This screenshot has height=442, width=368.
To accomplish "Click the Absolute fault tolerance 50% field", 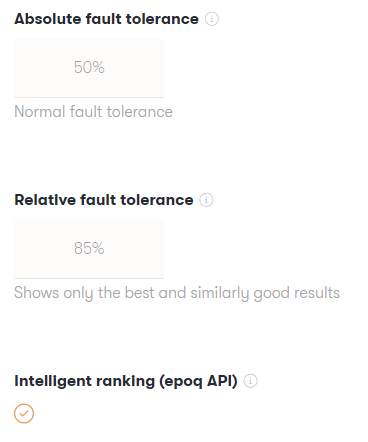I will click(x=89, y=68).
